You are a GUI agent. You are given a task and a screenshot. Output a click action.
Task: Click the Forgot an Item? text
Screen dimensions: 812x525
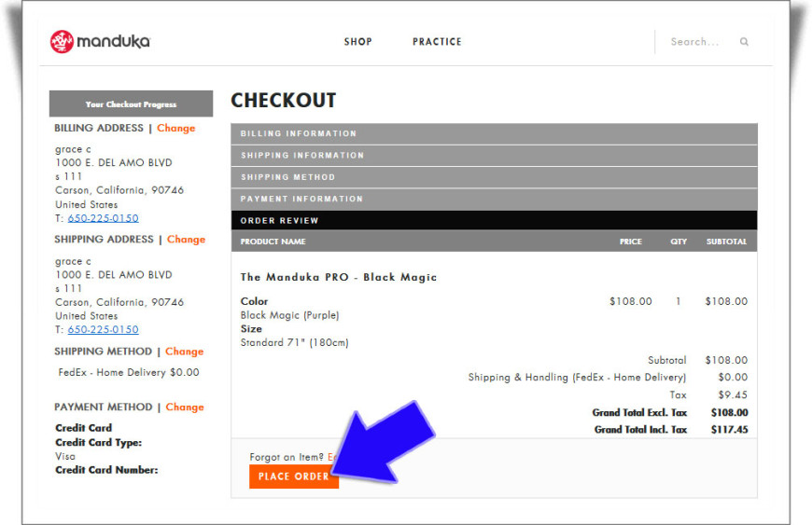click(287, 457)
